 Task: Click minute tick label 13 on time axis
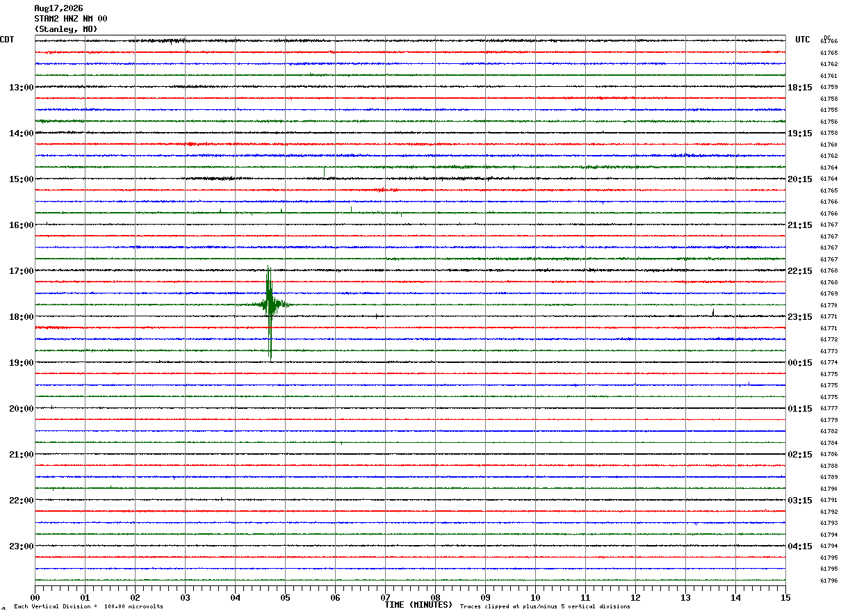click(686, 598)
